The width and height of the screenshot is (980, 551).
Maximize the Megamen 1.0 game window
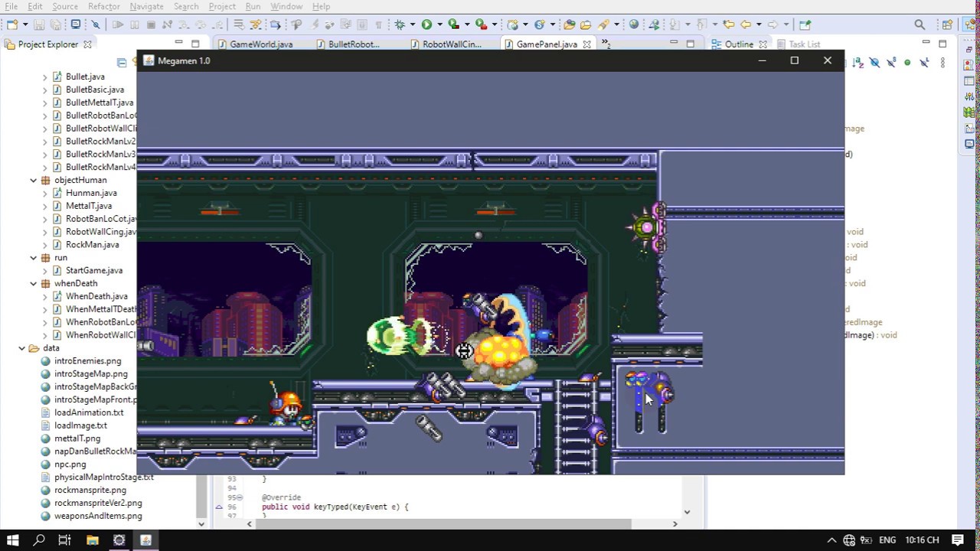click(x=794, y=60)
